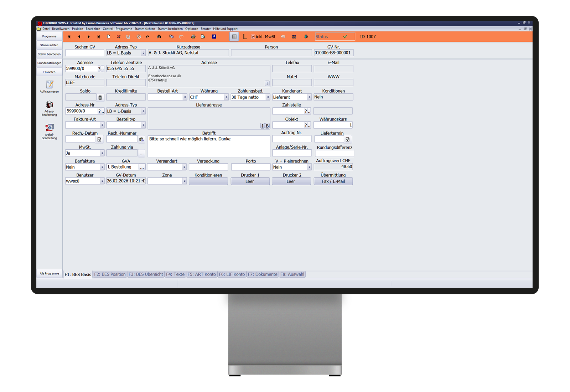Click the blue P toolbar icon

click(x=214, y=37)
